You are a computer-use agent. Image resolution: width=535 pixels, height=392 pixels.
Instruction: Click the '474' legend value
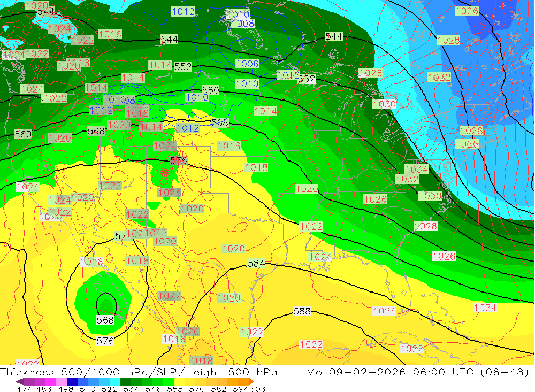(24, 389)
